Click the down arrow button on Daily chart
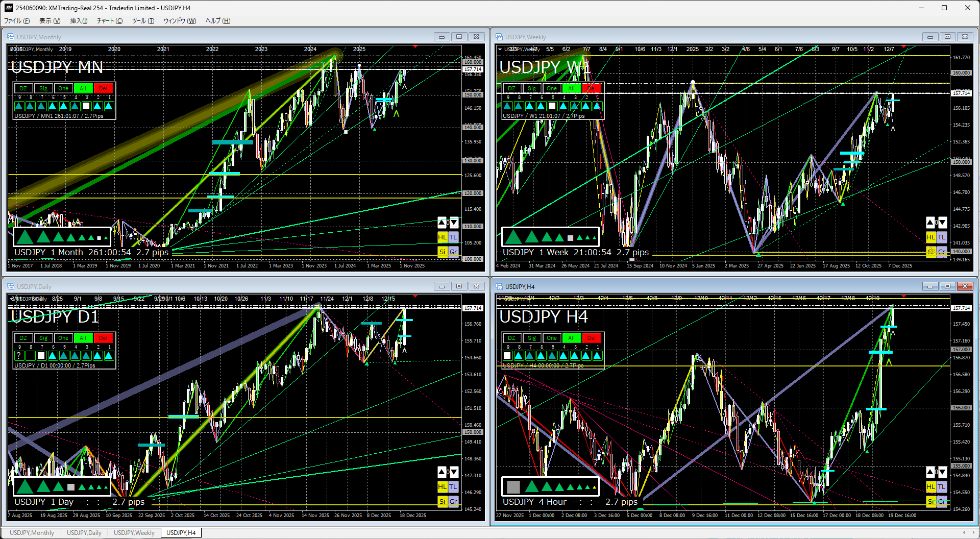Viewport: 980px width, 539px height. pos(454,472)
